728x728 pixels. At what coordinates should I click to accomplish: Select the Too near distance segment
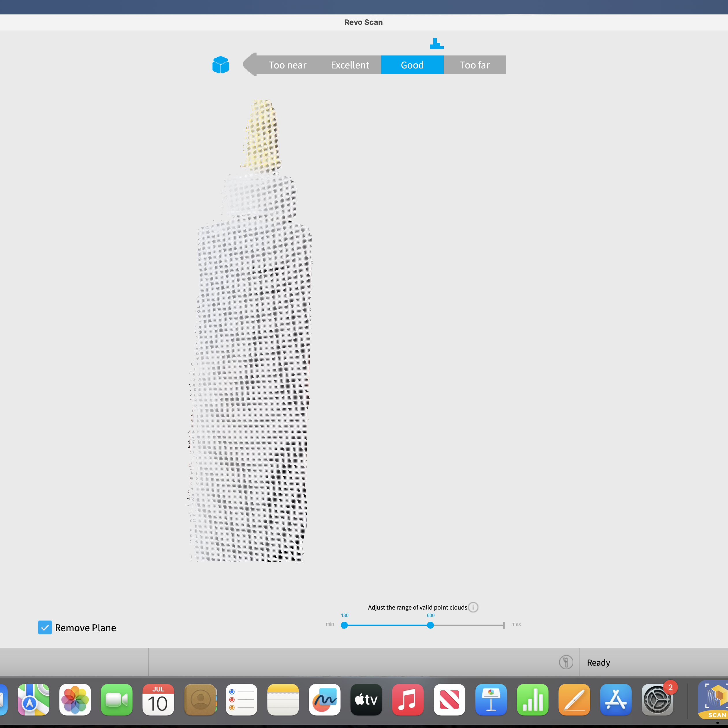(287, 65)
